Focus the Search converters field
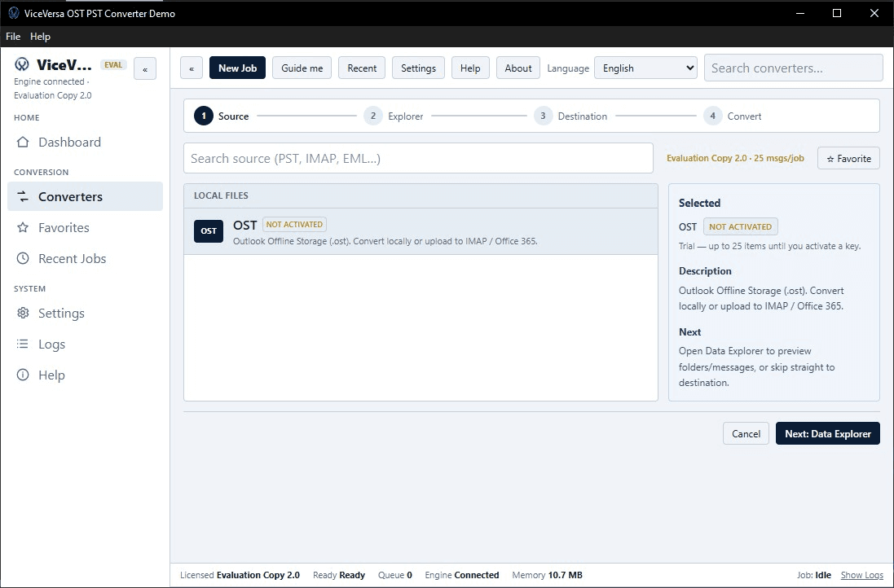The height and width of the screenshot is (588, 894). (793, 68)
